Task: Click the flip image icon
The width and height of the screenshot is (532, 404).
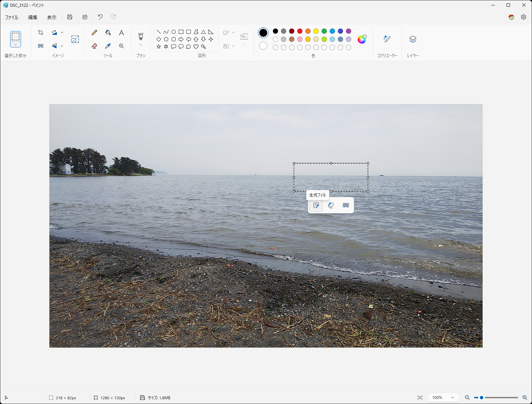Action: point(54,46)
